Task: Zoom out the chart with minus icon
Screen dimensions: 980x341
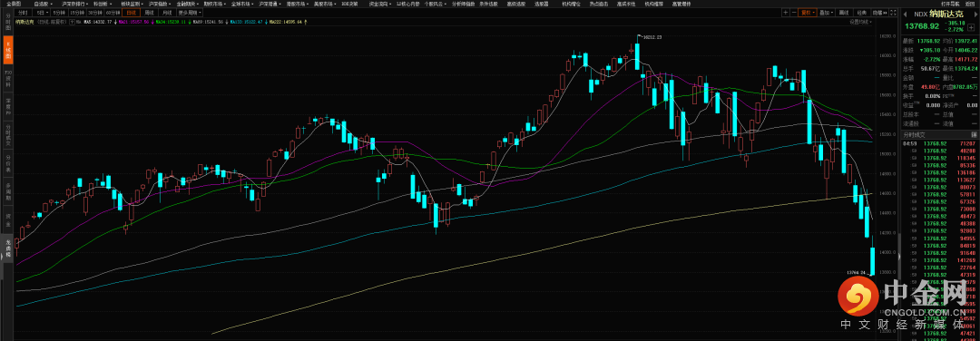Action: 794,13
